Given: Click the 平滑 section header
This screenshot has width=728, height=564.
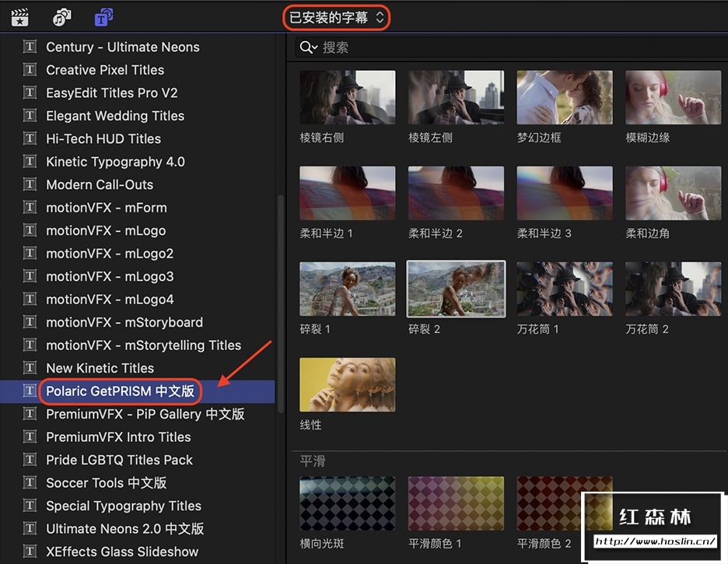Looking at the screenshot, I should click(313, 461).
